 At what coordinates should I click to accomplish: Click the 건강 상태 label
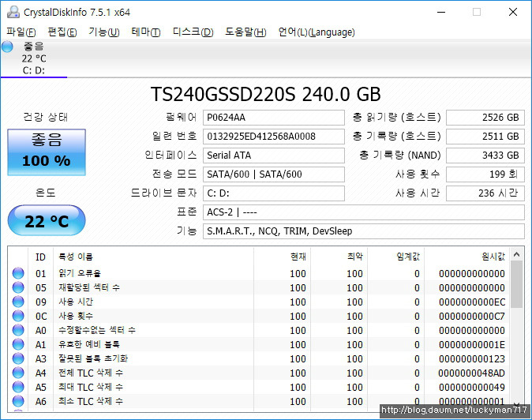pyautogui.click(x=46, y=117)
